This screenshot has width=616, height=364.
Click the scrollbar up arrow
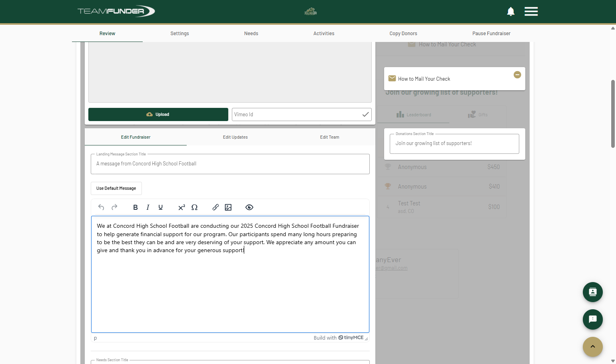[x=613, y=28]
